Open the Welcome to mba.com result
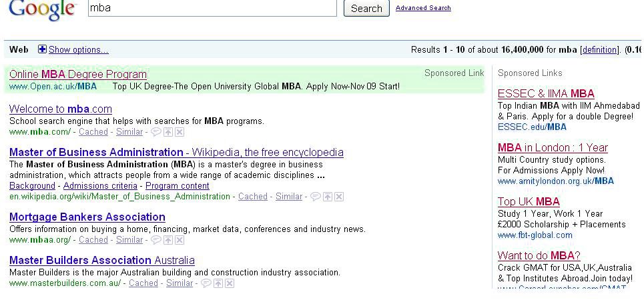The height and width of the screenshot is (300, 644). (x=60, y=109)
